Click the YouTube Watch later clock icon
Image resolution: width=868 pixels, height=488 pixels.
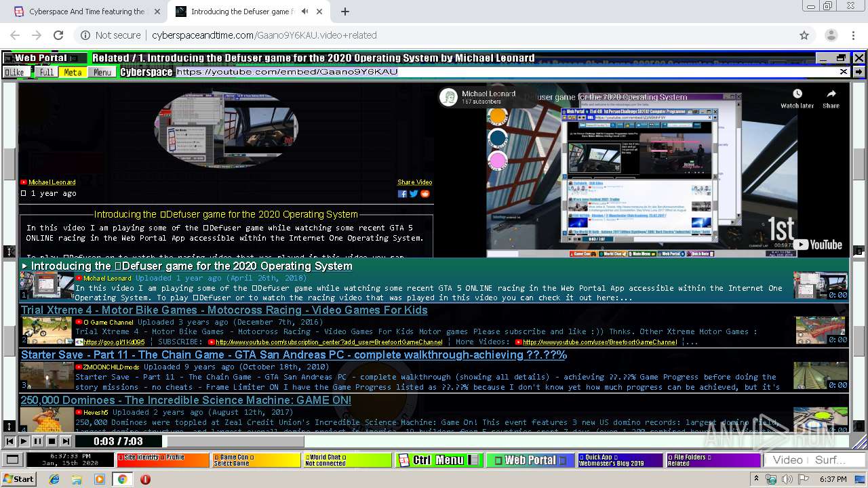[x=797, y=95]
